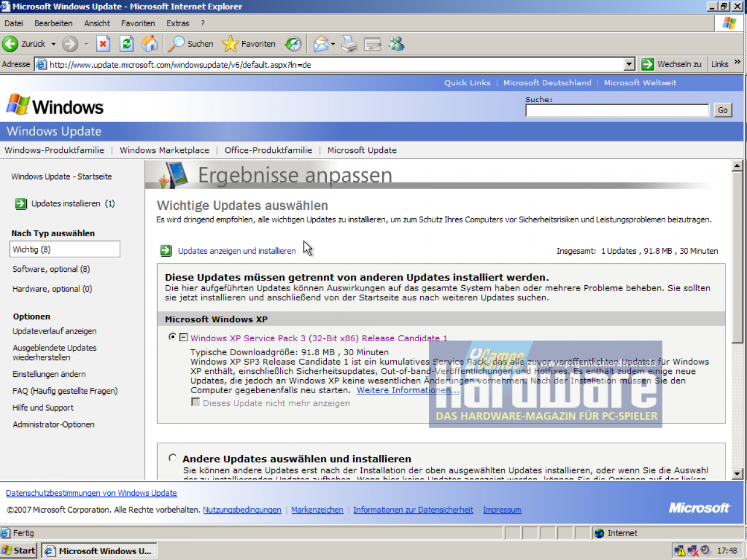
Task: Select 'Wichtig (8)' update type
Action: click(65, 249)
